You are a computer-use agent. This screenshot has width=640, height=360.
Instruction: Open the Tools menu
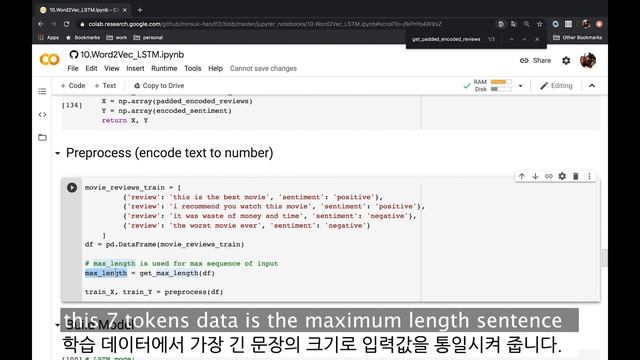point(193,69)
